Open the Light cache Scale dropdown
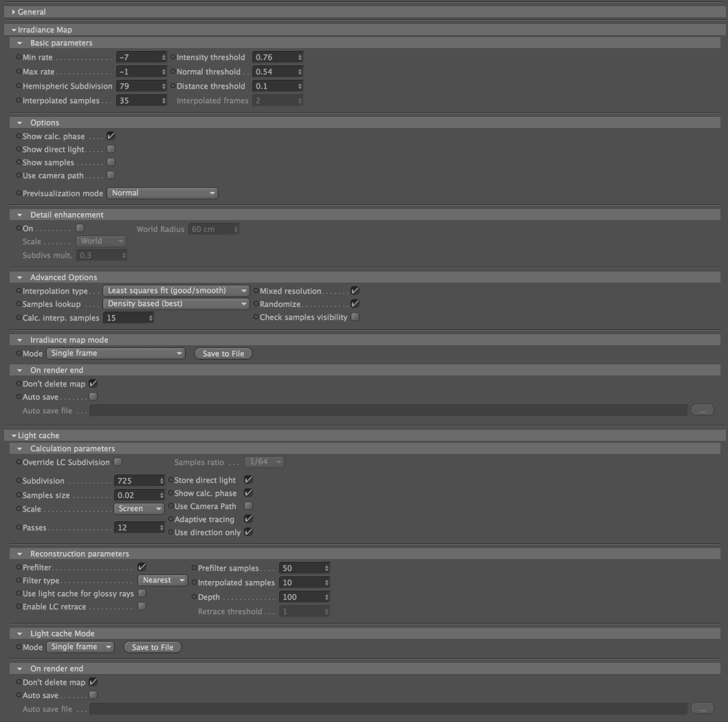 (140, 508)
